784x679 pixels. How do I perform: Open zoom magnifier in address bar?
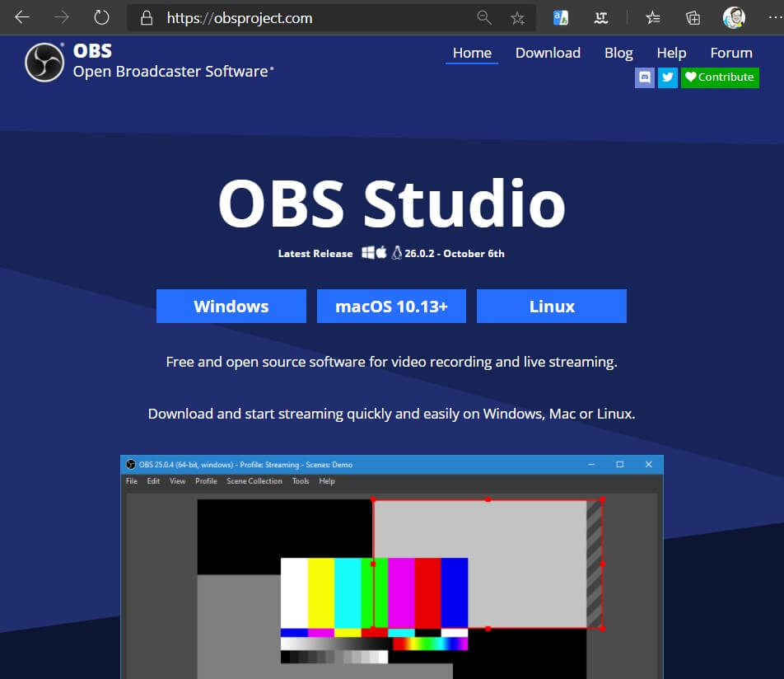tap(484, 18)
